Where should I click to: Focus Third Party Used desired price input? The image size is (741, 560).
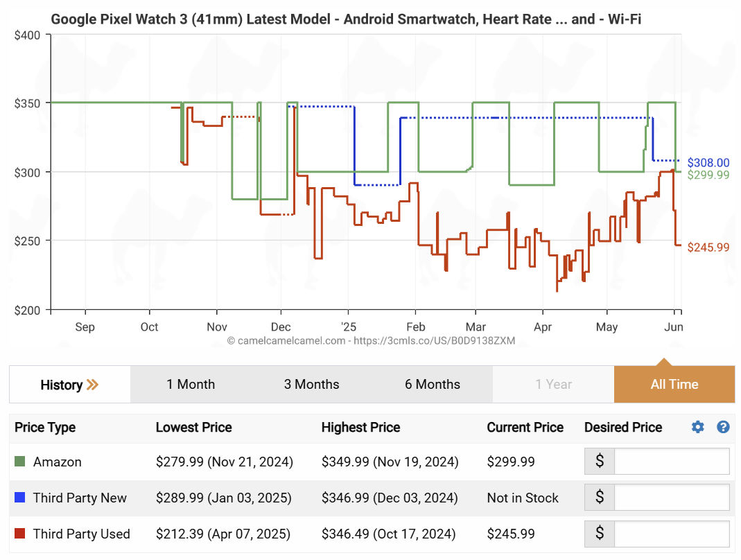coord(672,534)
